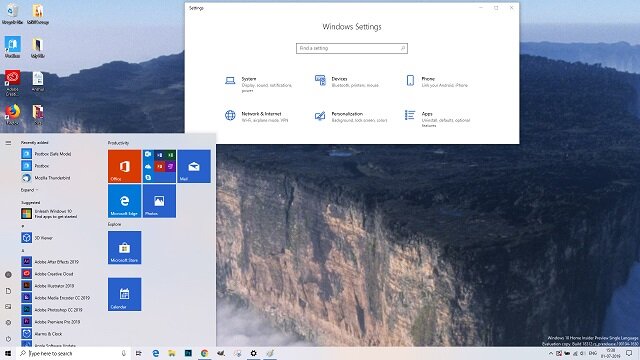Show hidden system tray icons
The height and width of the screenshot is (360, 640).
pyautogui.click(x=551, y=353)
